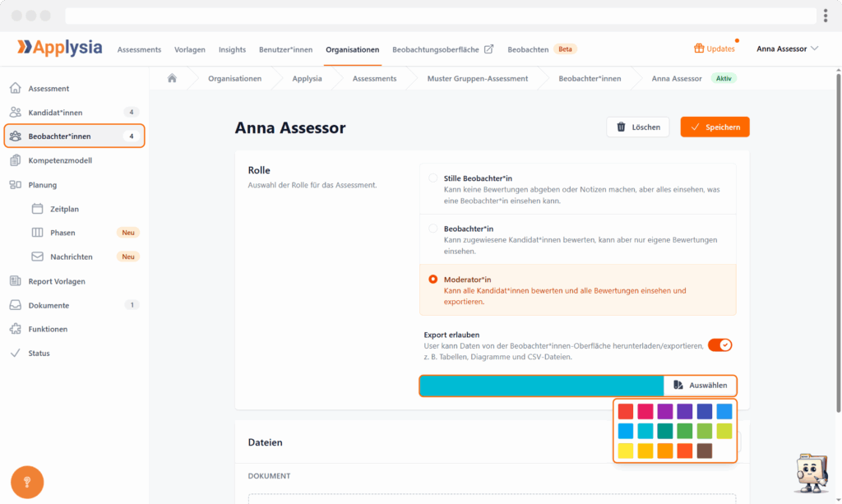Click the orange help button bottom left

coord(27,482)
